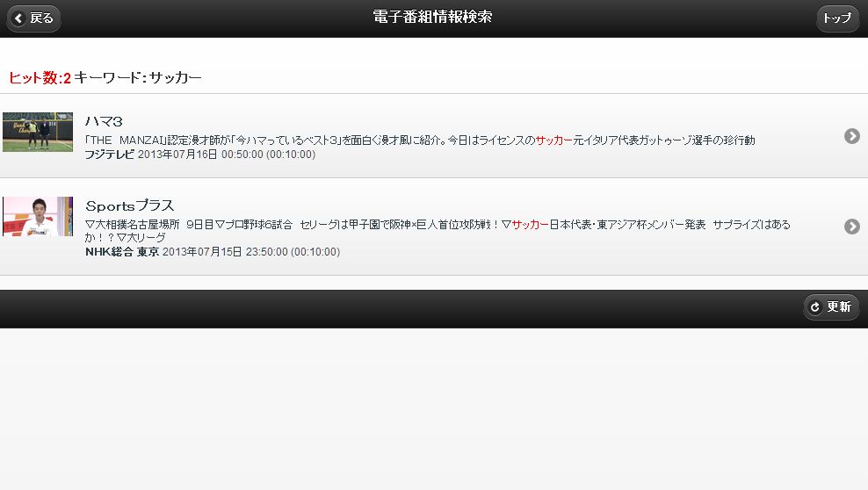The width and height of the screenshot is (868, 490).
Task: Click the arrow icon in the ハマ3 row
Action: [x=852, y=136]
